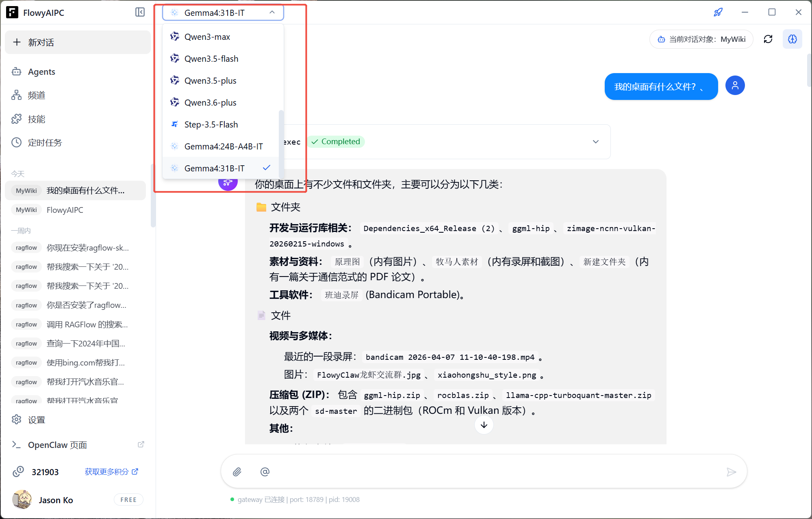Click rocblas.zip filename
Image resolution: width=812 pixels, height=519 pixels.
(x=463, y=395)
